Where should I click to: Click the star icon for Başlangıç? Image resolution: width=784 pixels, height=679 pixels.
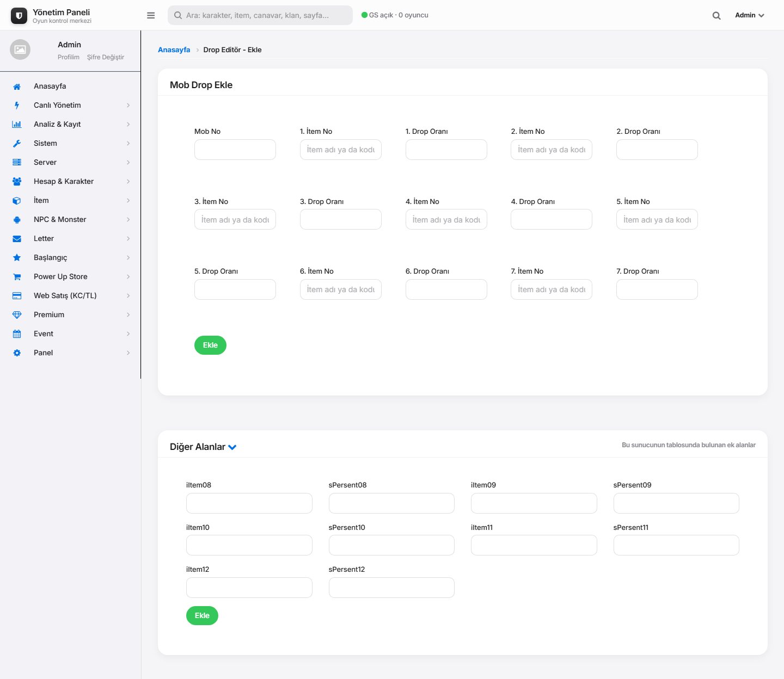tap(17, 258)
